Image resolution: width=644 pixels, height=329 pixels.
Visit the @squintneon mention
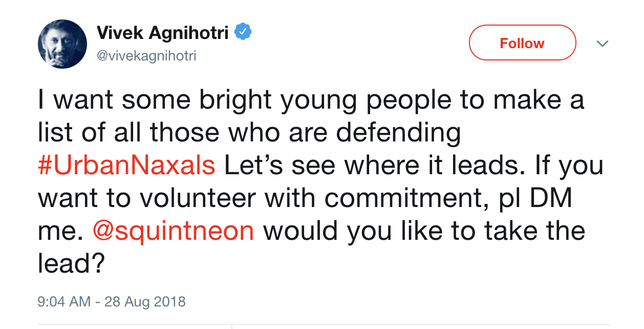coord(174,231)
